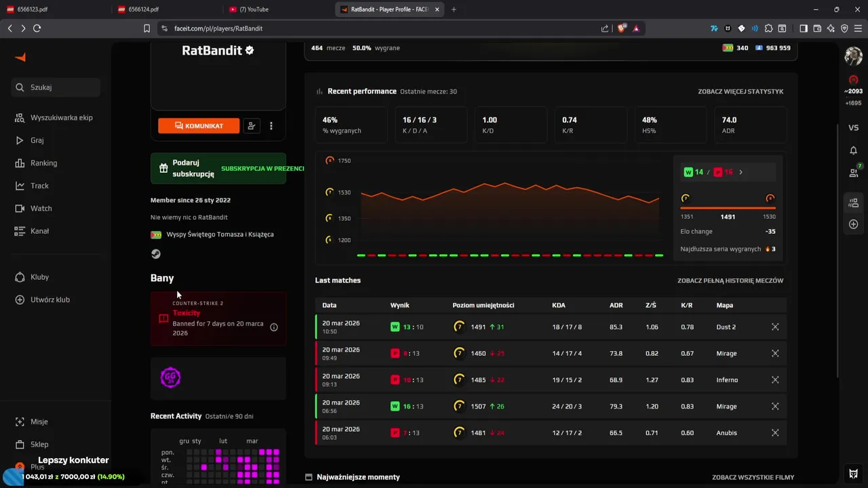This screenshot has width=868, height=488.
Task: Click the add friend icon button
Action: [x=252, y=126]
